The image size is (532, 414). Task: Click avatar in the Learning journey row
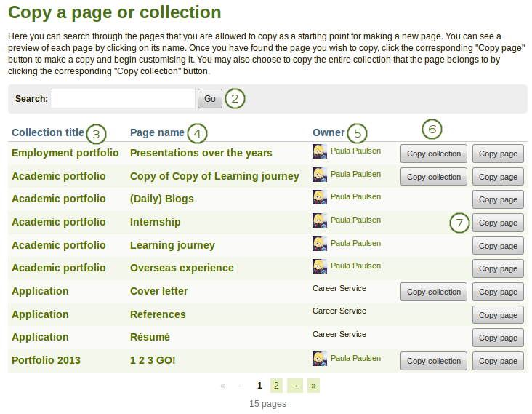(x=320, y=244)
